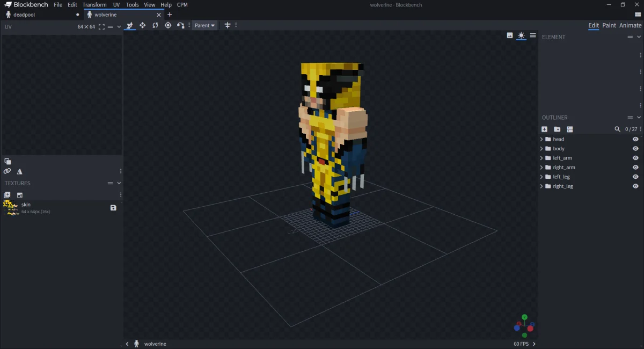Open the UV menu

(x=116, y=5)
